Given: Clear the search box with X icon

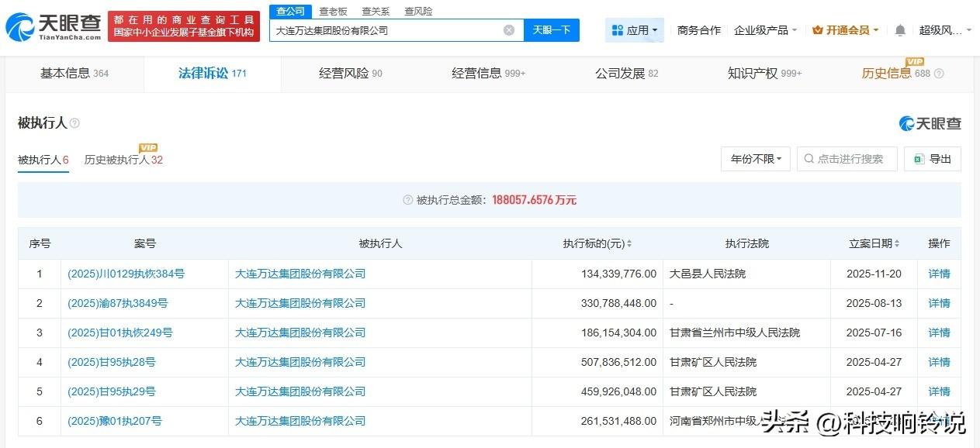Looking at the screenshot, I should tap(509, 30).
